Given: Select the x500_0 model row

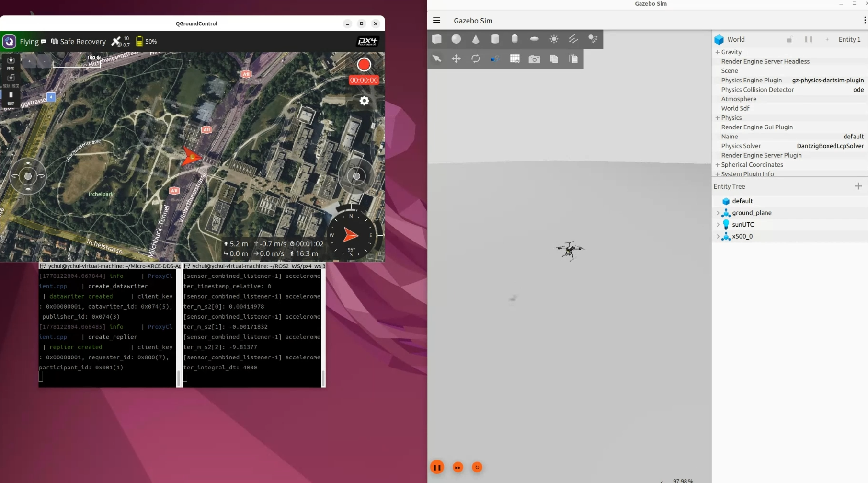Looking at the screenshot, I should click(790, 236).
